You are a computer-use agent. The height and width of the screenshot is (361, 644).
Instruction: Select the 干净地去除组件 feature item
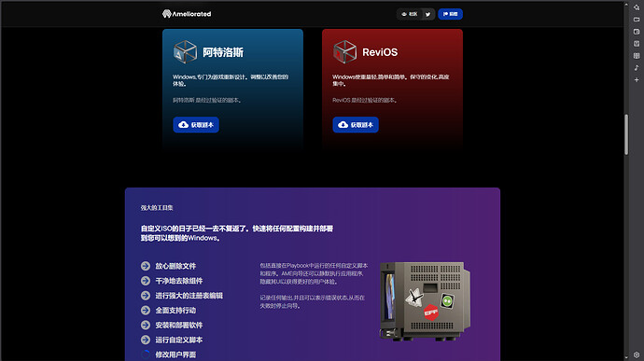[172, 281]
